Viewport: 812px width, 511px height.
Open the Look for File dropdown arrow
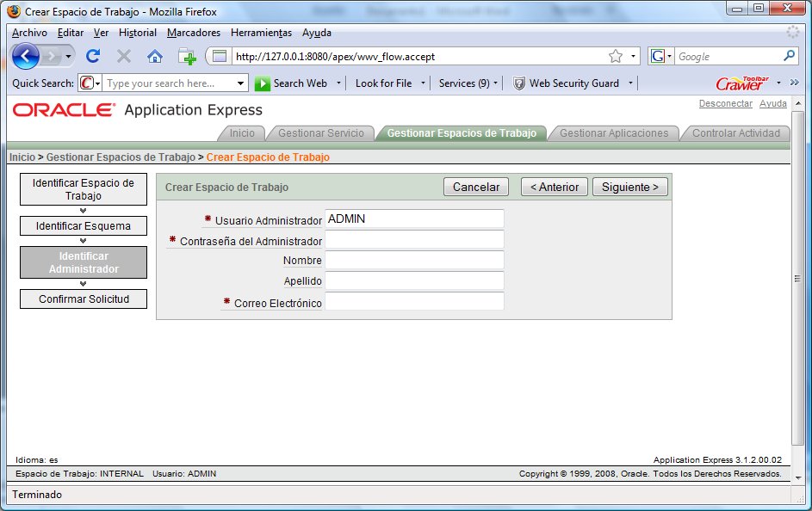click(x=423, y=83)
